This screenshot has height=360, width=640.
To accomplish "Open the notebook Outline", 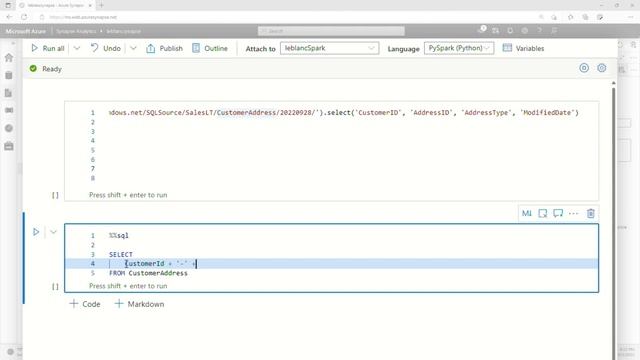I will pos(210,48).
